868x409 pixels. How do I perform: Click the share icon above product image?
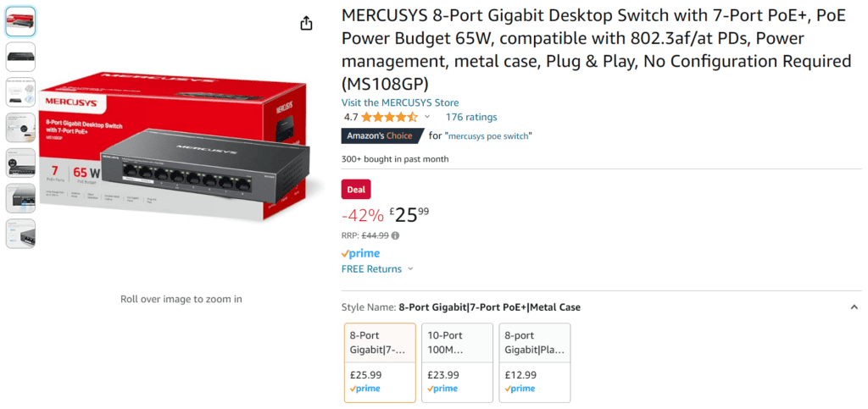click(x=307, y=23)
